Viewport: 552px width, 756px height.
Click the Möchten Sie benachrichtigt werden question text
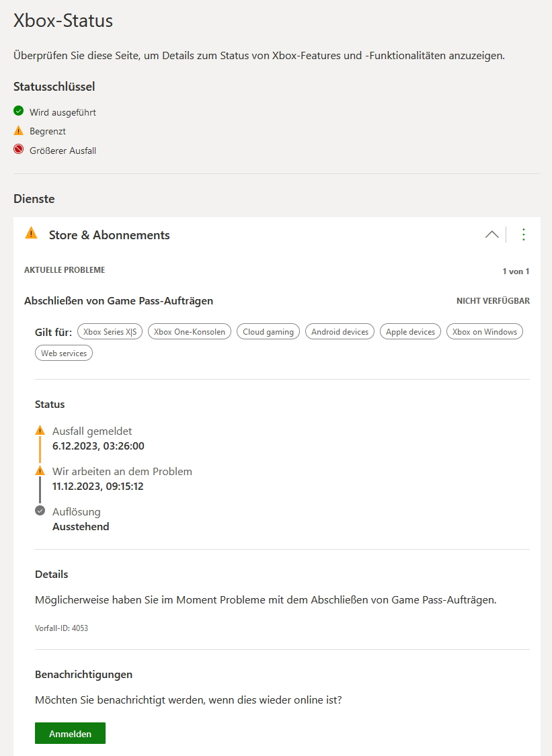188,700
